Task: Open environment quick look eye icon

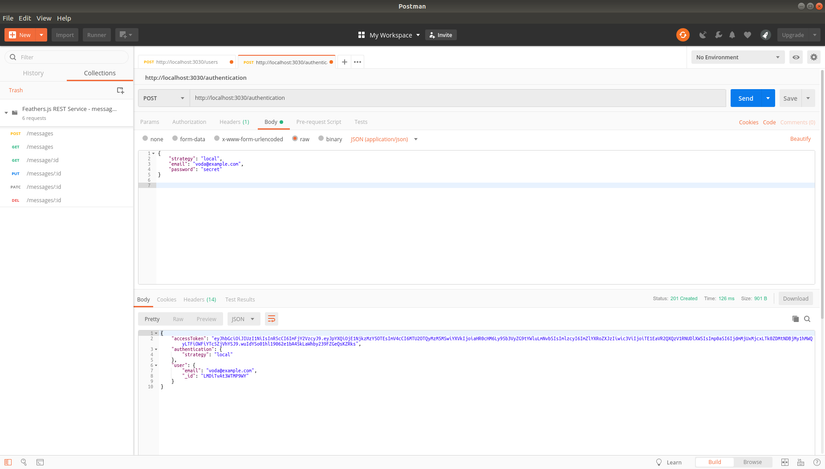Action: [796, 57]
